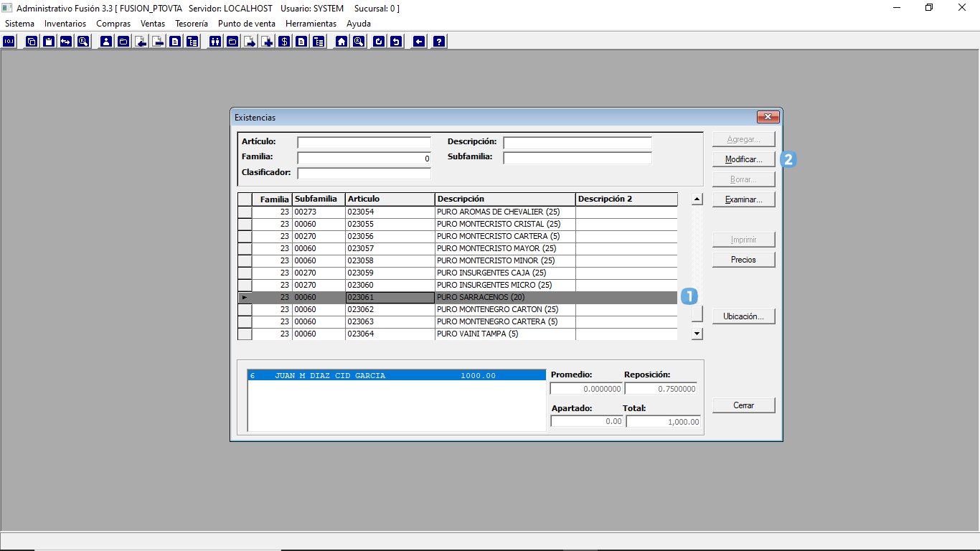Click the Apartado value 0.00 field
980x551 pixels.
pyautogui.click(x=587, y=422)
